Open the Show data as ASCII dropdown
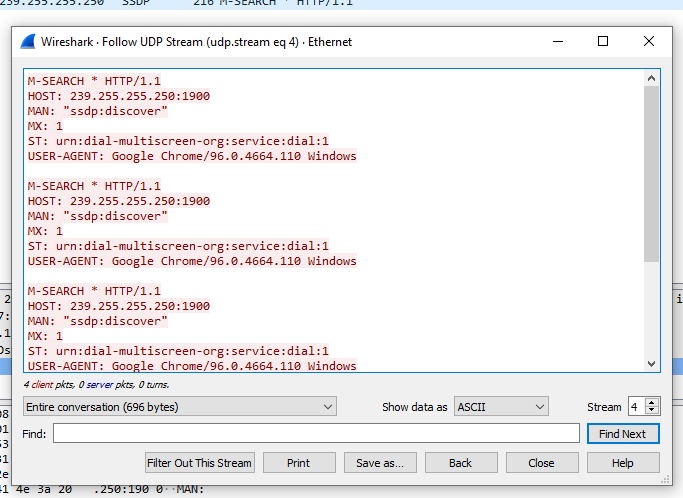The image size is (683, 498). click(501, 407)
